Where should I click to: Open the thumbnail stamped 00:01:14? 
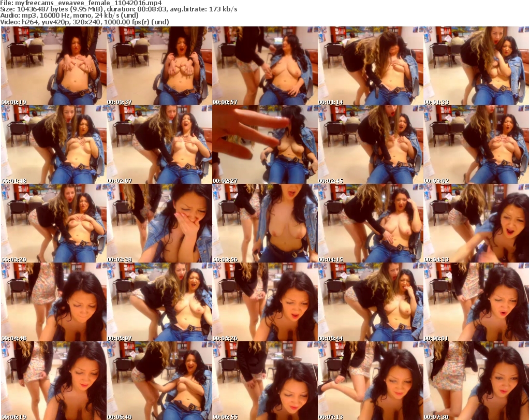pyautogui.click(x=371, y=66)
